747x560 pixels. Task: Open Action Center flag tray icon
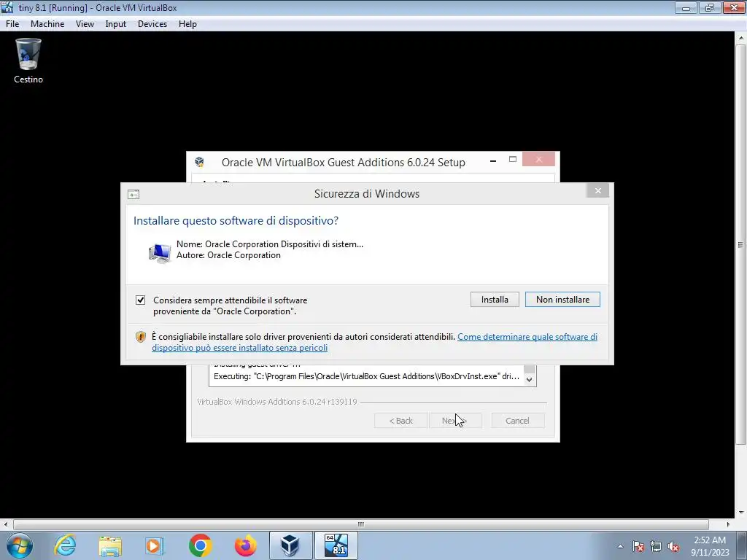pyautogui.click(x=638, y=546)
